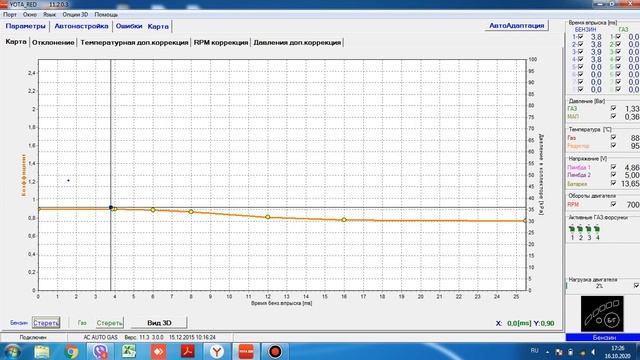Switch to Автонастройка tab
This screenshot has height=360, width=640.
[81, 26]
